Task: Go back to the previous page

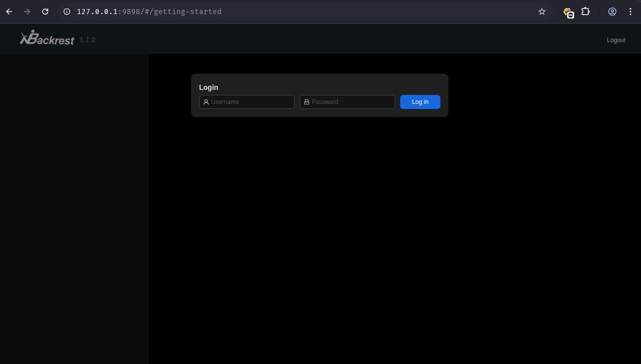Action: coord(9,12)
